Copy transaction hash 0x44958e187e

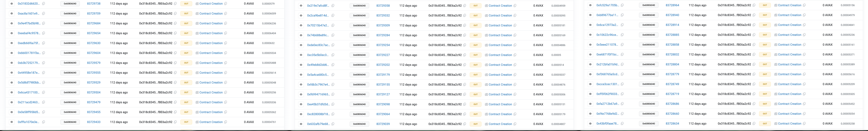[x=43, y=72]
